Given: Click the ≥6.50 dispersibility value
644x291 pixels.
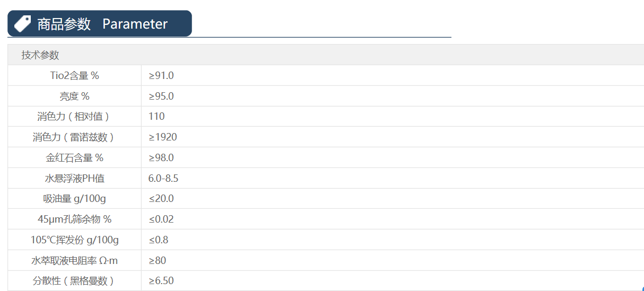Looking at the screenshot, I should (161, 281).
